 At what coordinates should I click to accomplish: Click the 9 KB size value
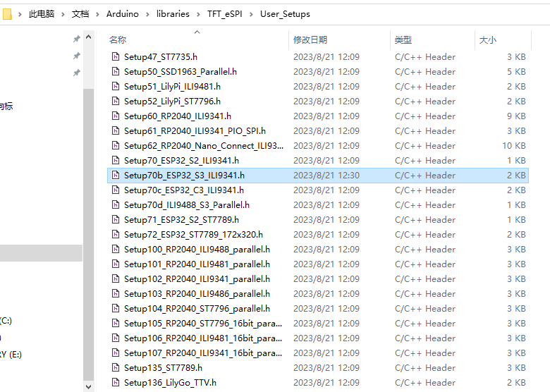[516, 116]
